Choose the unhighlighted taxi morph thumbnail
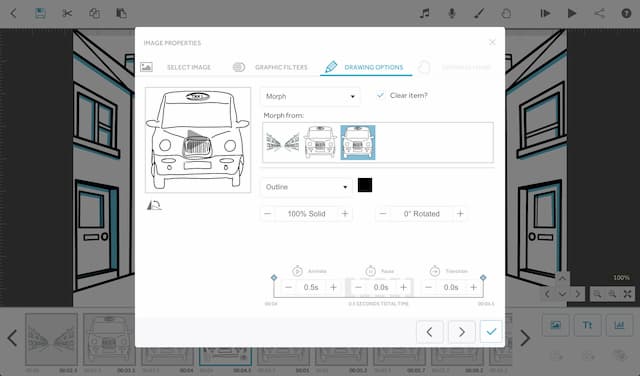Viewport: 640px width, 376px height. (x=320, y=142)
